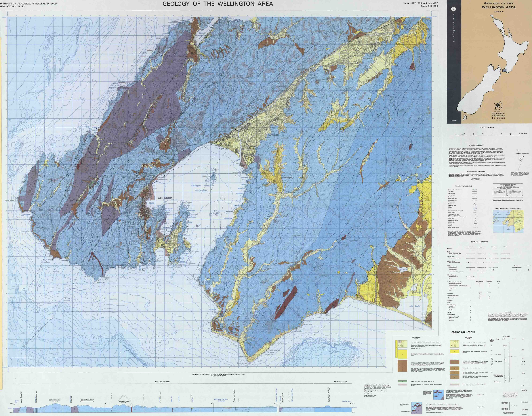Screen dimensions: 532x416
Task: Click 'RIMURAPA INVERTED SYNCLINE' in the cross-section
Action: tap(124, 402)
